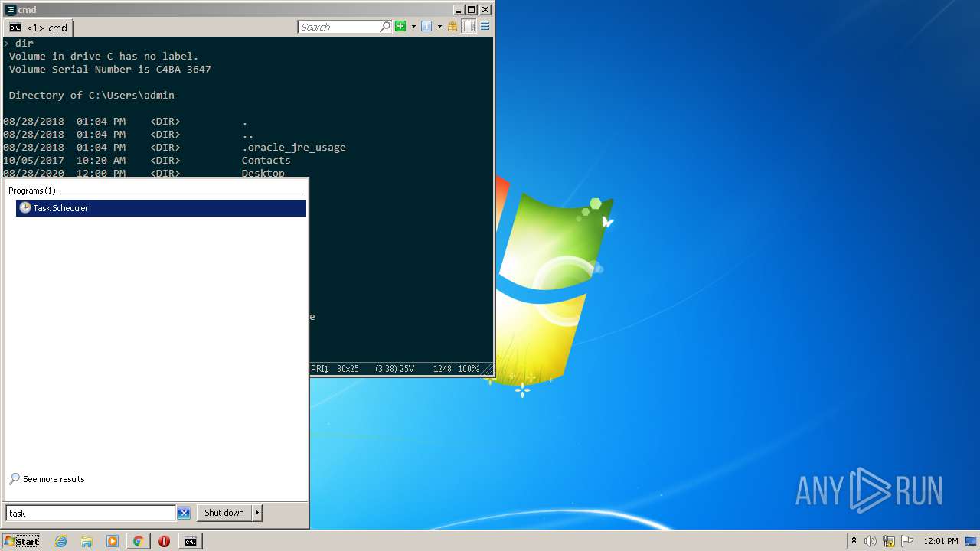Click the ConEmu title bar icon

click(10, 9)
